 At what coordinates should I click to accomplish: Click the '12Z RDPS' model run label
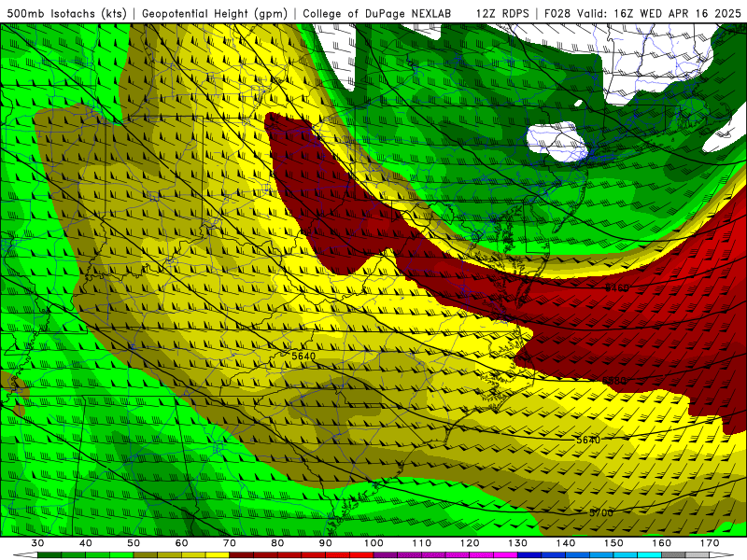(502, 13)
